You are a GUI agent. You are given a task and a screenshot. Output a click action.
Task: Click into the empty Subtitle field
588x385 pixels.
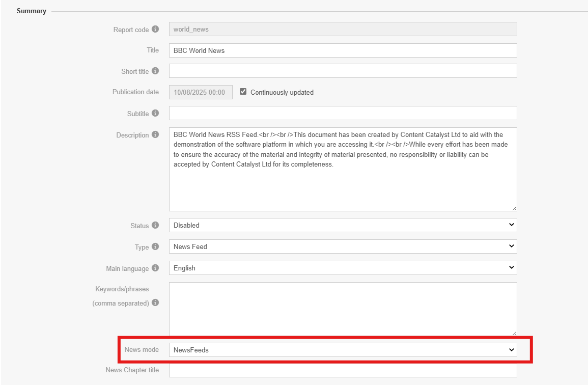click(x=343, y=113)
